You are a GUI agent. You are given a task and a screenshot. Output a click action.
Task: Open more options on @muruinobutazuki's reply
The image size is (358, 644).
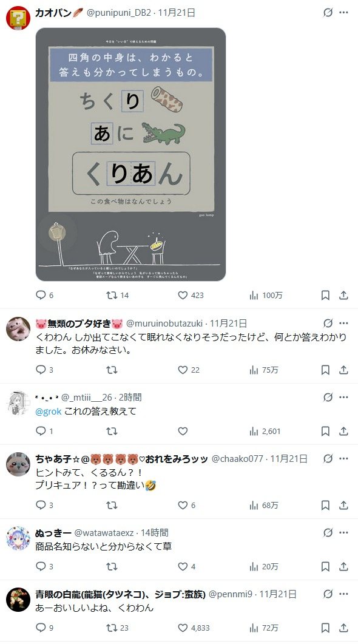pyautogui.click(x=343, y=323)
